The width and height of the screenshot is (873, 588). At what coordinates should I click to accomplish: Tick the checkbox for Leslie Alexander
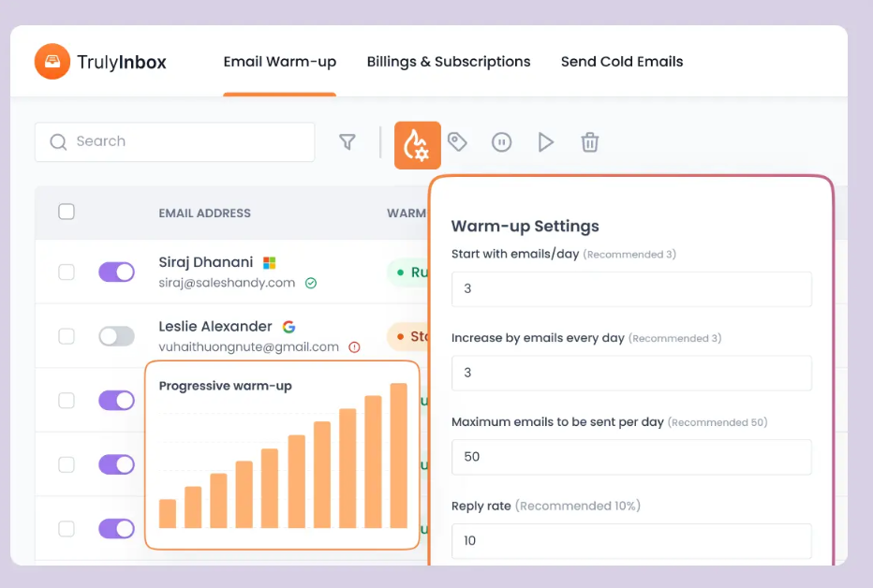pos(67,336)
